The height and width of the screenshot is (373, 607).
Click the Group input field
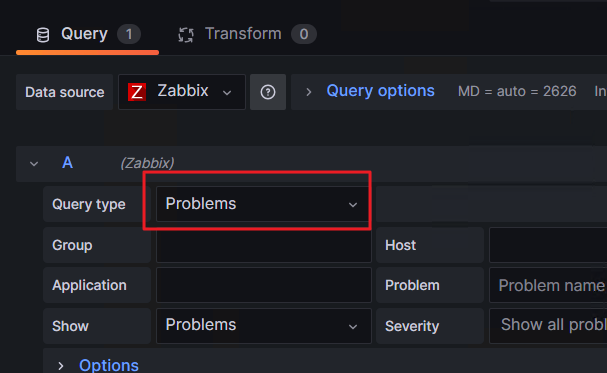pos(264,245)
